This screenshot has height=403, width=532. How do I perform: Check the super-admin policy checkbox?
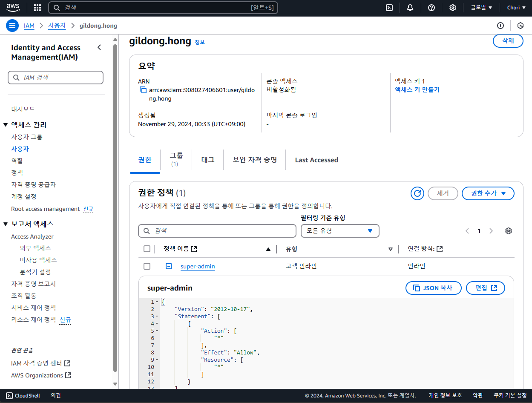point(147,266)
